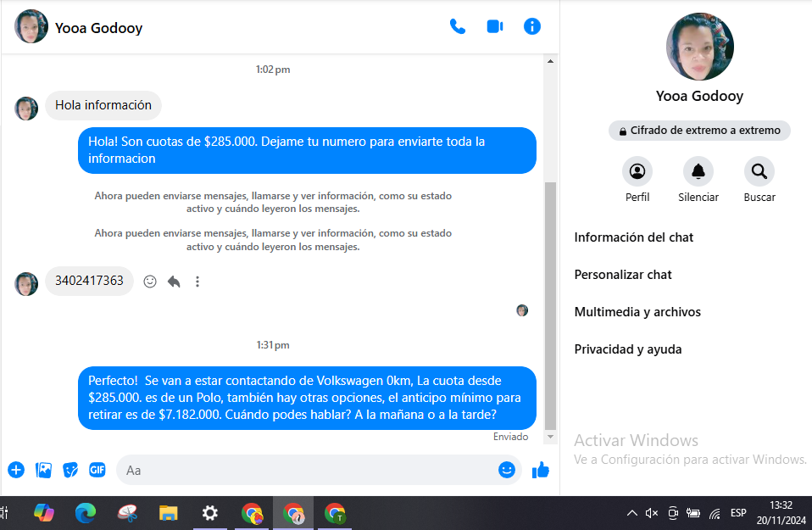Viewport: 812px width, 530px height.
Task: Start a video call from chat header
Action: pos(495,26)
